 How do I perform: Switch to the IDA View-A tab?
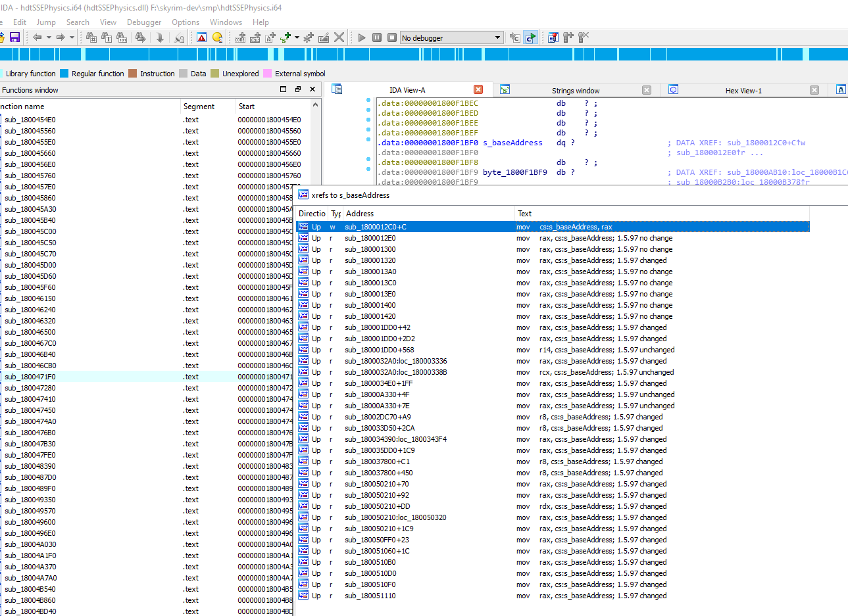407,90
